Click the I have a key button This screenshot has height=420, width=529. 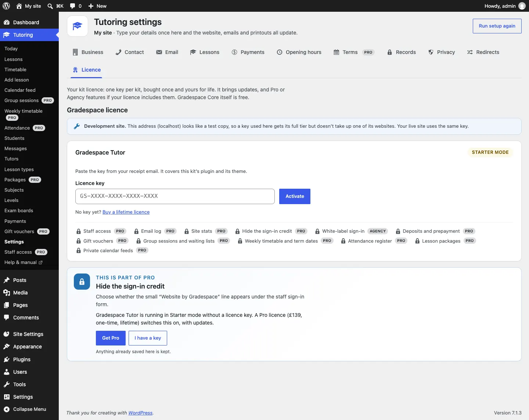(148, 338)
